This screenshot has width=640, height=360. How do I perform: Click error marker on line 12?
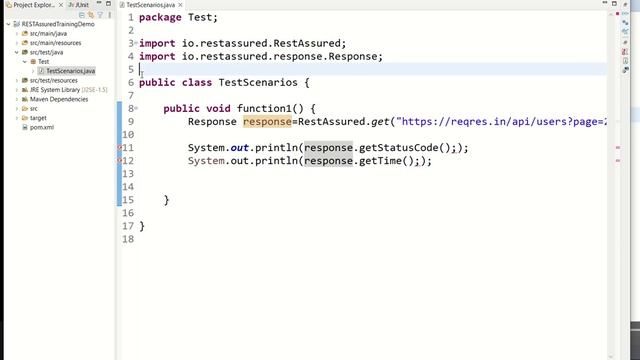pos(119,160)
